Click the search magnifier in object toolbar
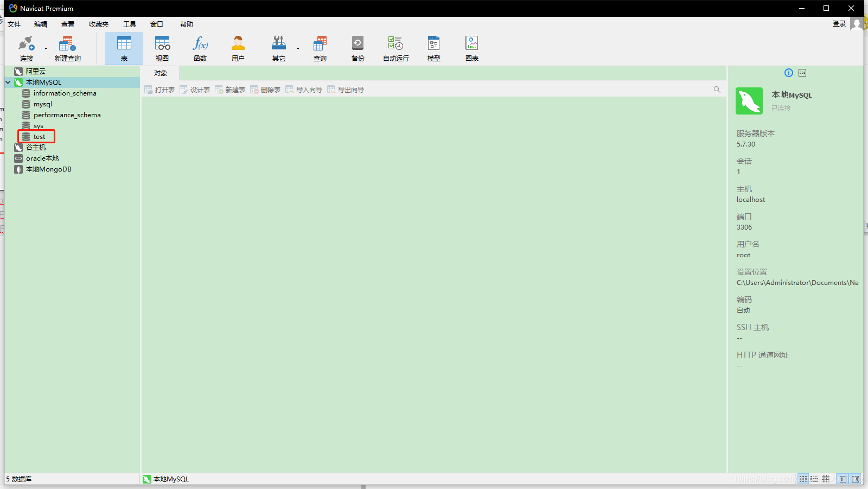The height and width of the screenshot is (489, 868). click(x=717, y=90)
